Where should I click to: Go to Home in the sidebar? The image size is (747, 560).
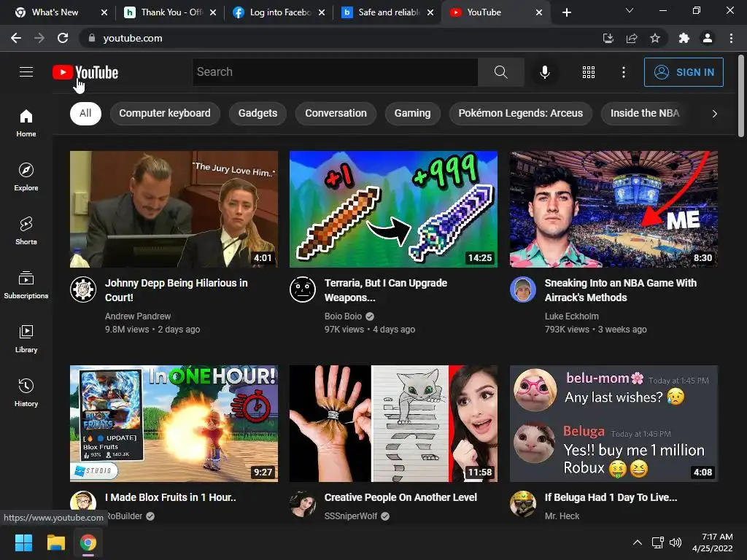click(x=26, y=123)
